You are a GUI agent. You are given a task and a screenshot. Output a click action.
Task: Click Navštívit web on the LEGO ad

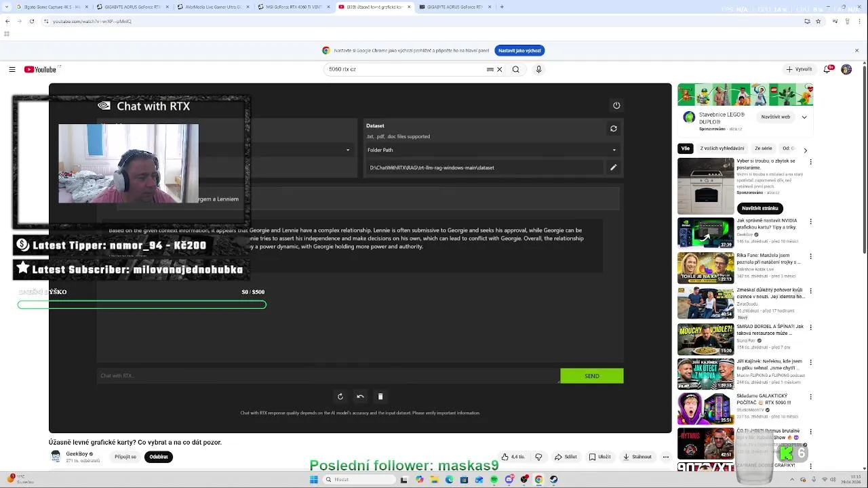pyautogui.click(x=776, y=117)
